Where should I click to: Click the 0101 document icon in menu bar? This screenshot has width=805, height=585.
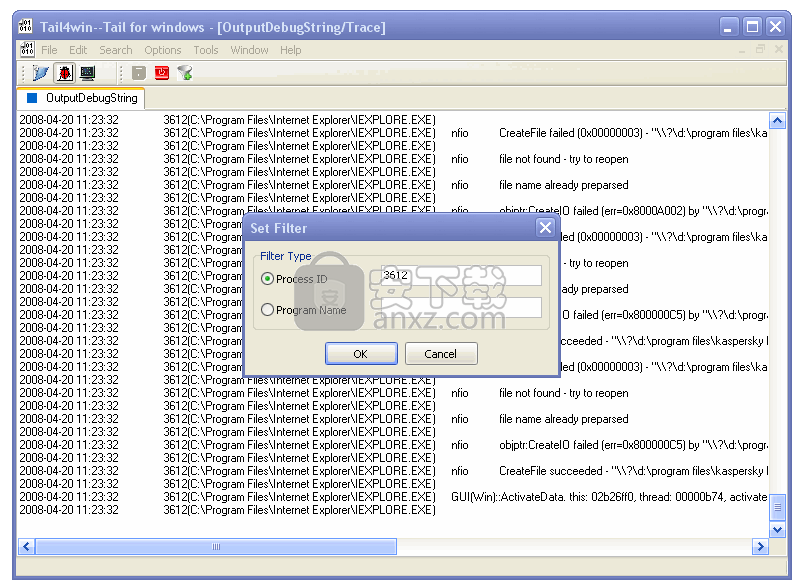27,50
